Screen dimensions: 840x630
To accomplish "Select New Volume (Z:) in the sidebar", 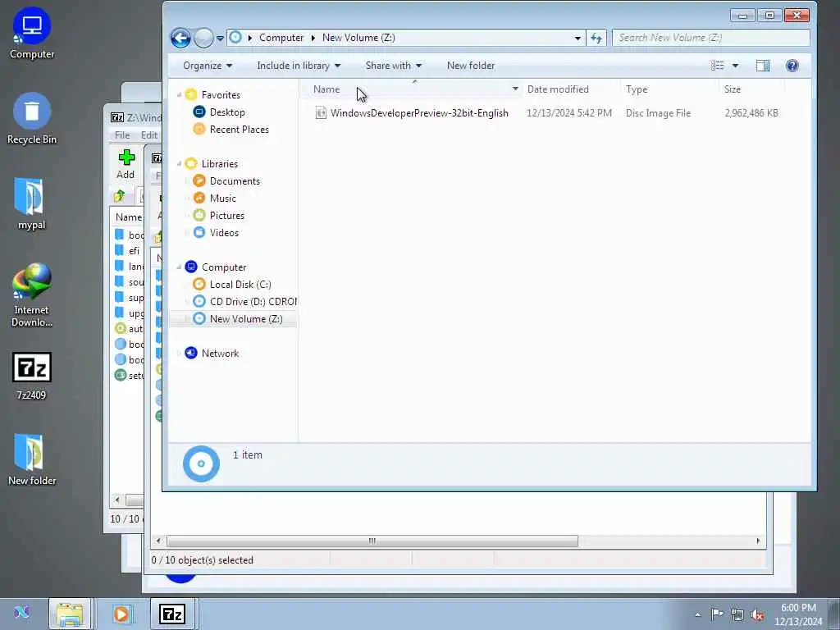I will pyautogui.click(x=246, y=319).
